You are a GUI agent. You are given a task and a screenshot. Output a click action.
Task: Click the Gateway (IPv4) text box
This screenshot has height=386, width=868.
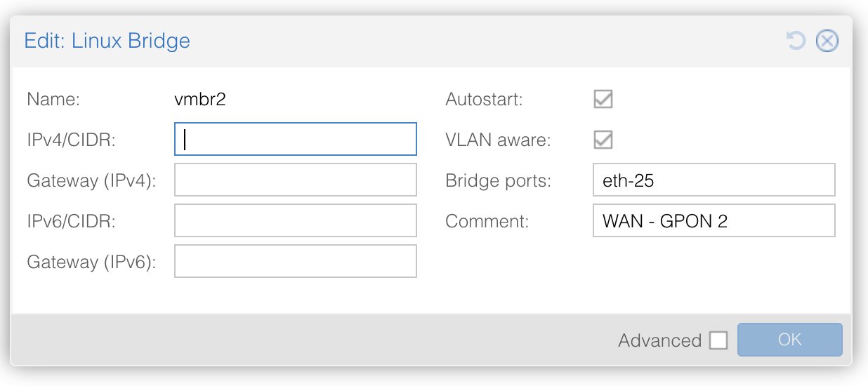[x=296, y=180]
